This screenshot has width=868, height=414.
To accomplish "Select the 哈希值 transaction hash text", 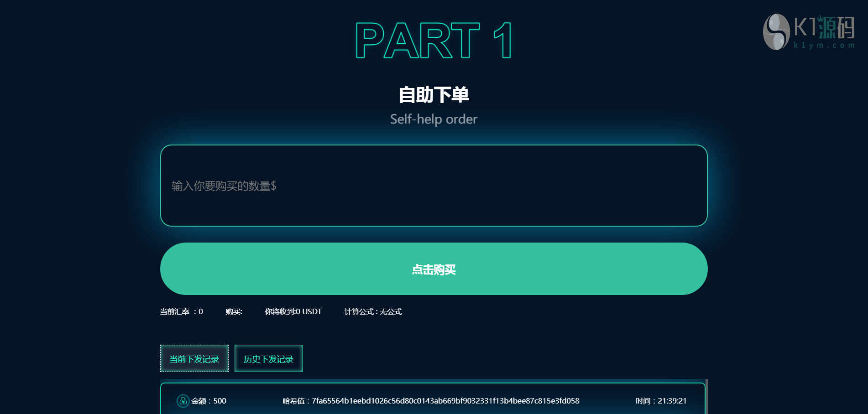I will (431, 401).
